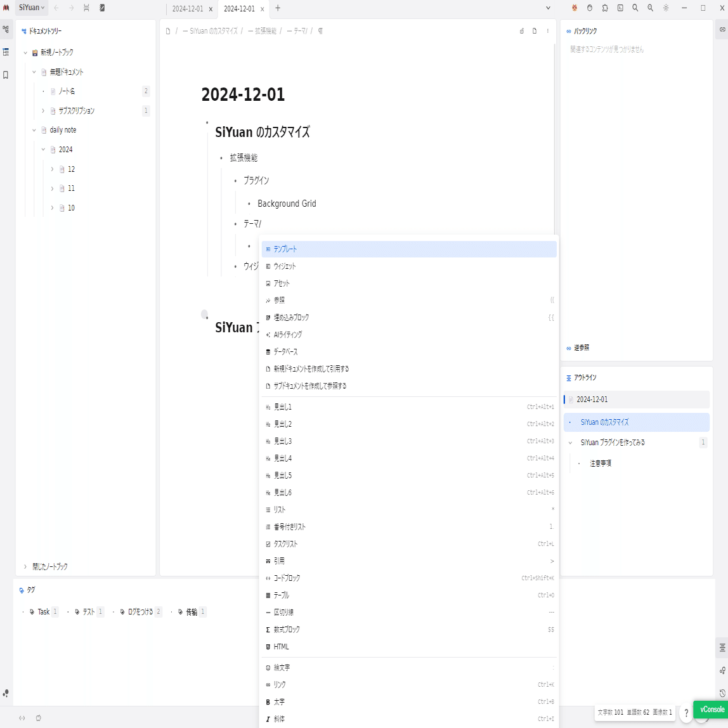728x728 pixels.
Task: Apply 太字 bold from slash menu
Action: [x=409, y=702]
